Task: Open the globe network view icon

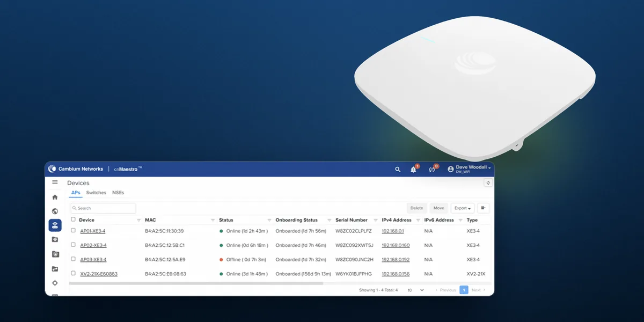Action: click(55, 211)
